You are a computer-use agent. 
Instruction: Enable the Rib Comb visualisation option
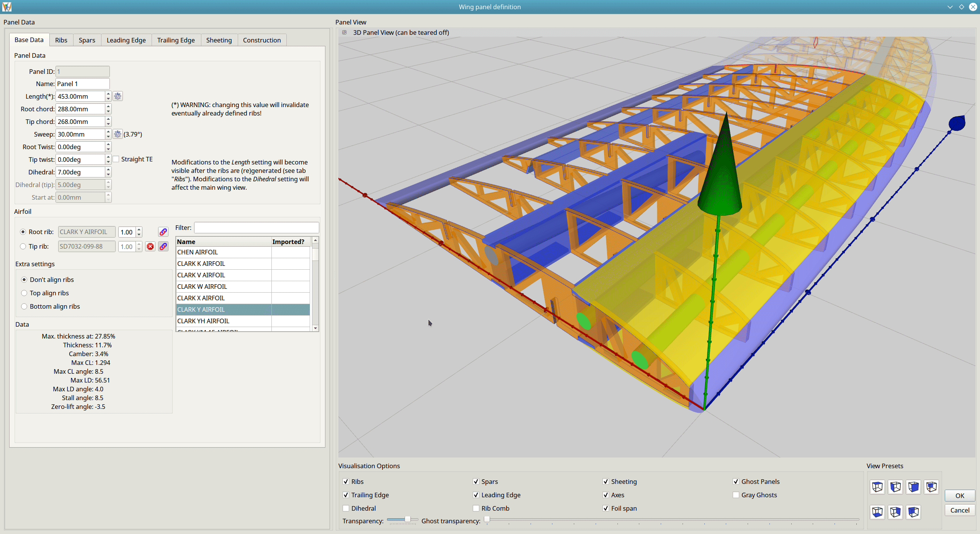[x=476, y=508]
